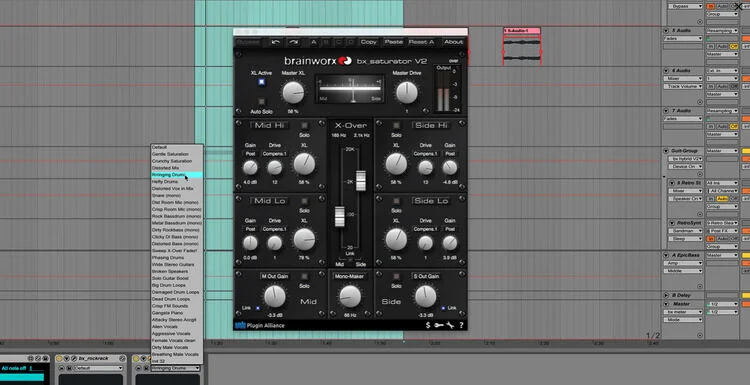Open the wrench settings icon
This screenshot has width=750, height=385.
click(450, 325)
